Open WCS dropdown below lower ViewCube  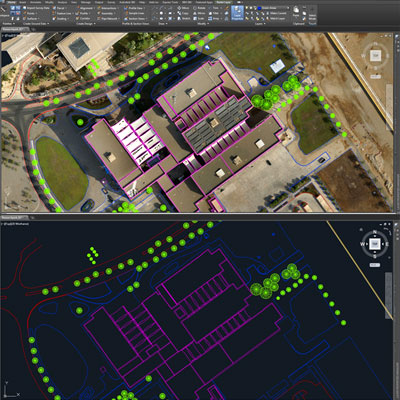pos(375,265)
